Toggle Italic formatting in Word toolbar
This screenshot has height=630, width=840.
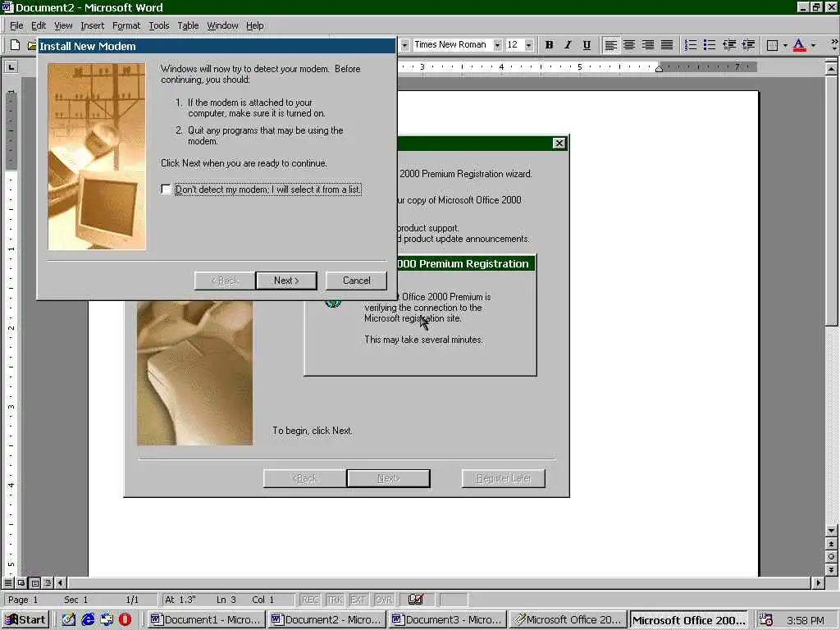pyautogui.click(x=568, y=45)
